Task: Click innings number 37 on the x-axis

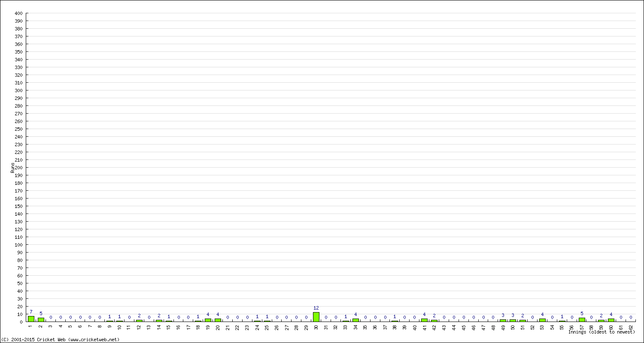Action: [385, 327]
